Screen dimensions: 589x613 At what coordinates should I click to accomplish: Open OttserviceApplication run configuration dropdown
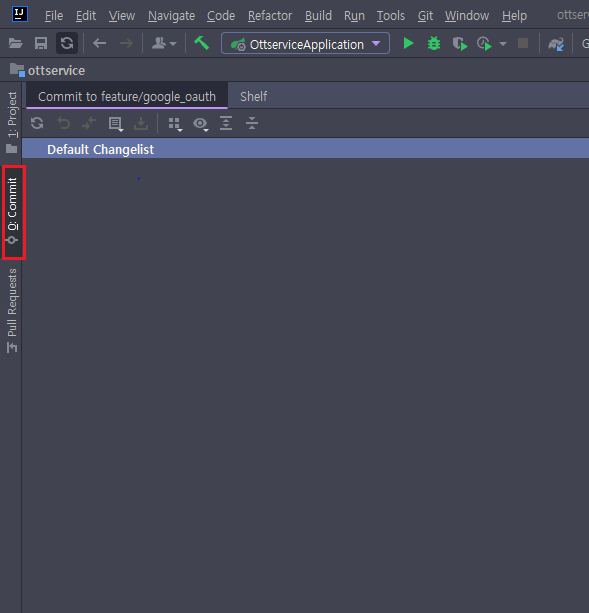point(305,43)
